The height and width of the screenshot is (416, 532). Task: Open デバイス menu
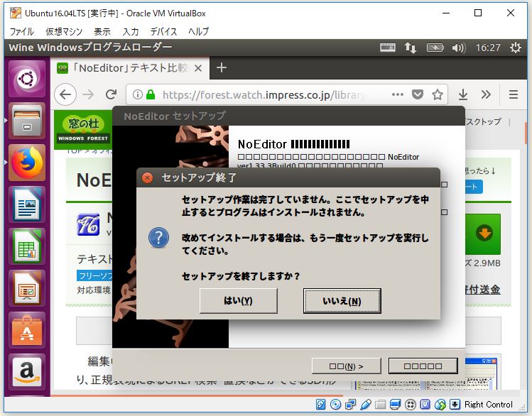point(163,31)
